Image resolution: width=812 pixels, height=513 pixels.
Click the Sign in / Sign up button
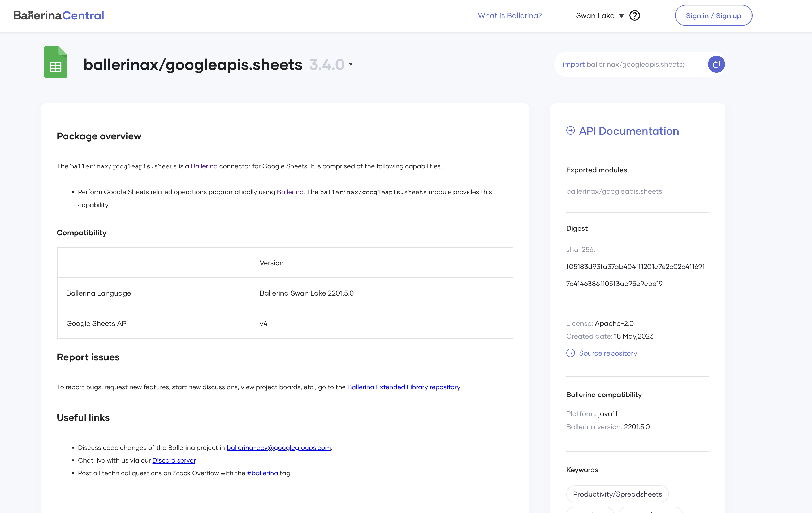point(713,15)
